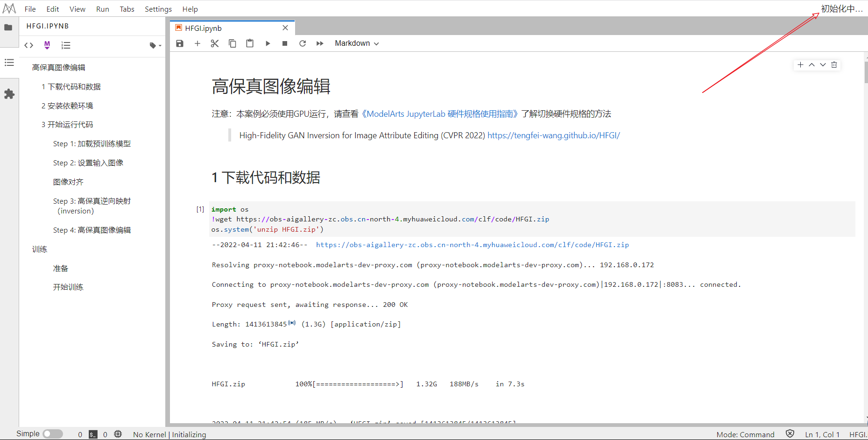Viewport: 868px width, 440px height.
Task: Click the trusted notebook shield icon
Action: coord(790,434)
